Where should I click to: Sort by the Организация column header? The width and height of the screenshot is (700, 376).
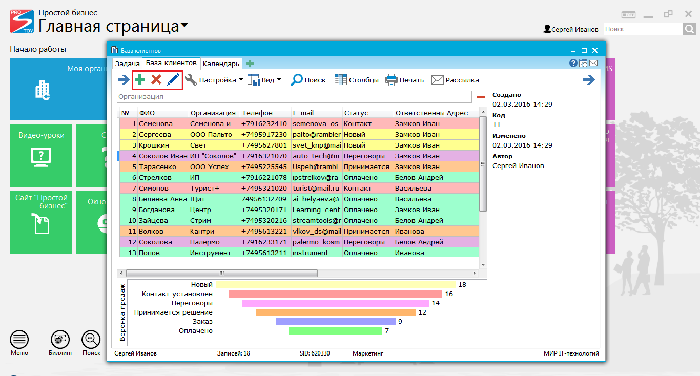[x=214, y=113]
